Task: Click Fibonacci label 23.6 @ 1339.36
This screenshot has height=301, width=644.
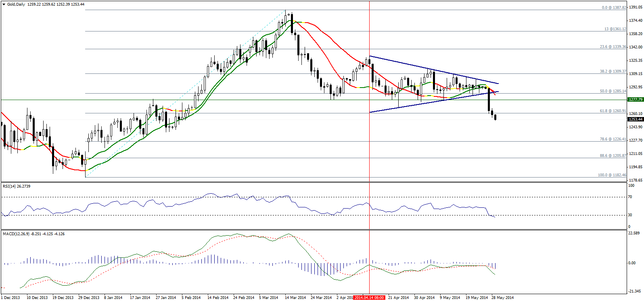Action: click(613, 47)
